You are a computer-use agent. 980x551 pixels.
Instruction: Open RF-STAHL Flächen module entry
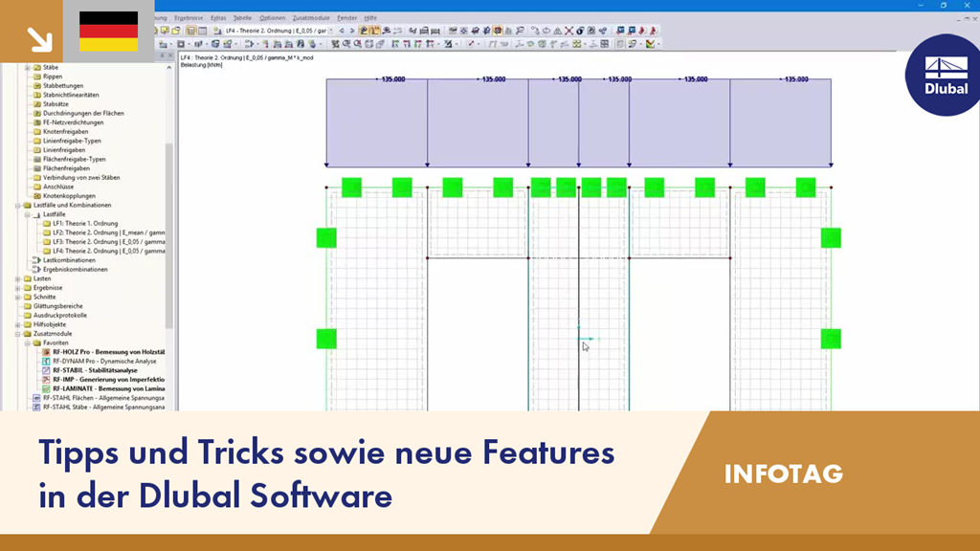click(103, 398)
